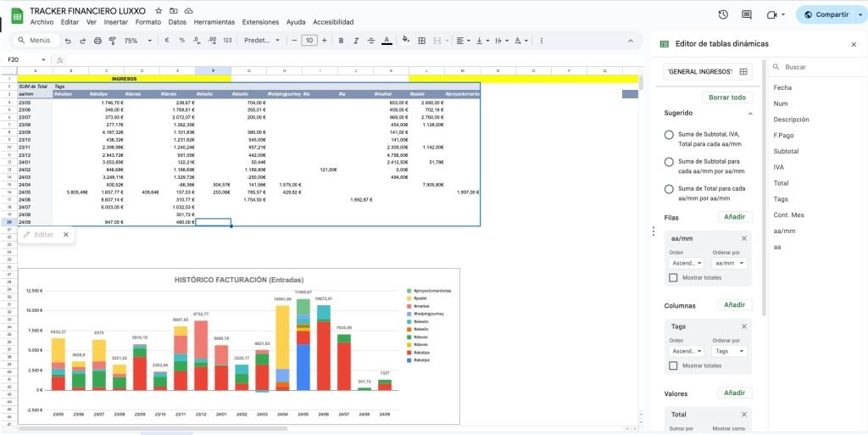Select Suma de Total para cada aa/mm
868x435 pixels.
tap(669, 189)
